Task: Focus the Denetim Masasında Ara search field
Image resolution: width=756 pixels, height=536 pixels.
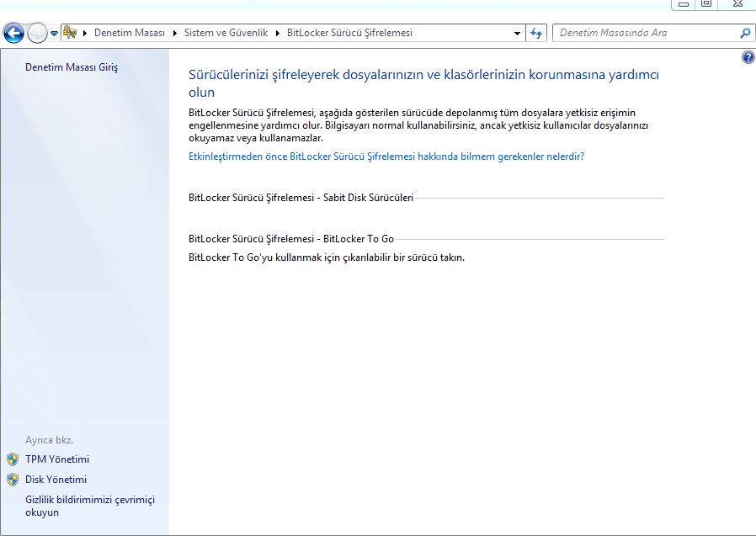Action: pyautogui.click(x=646, y=33)
